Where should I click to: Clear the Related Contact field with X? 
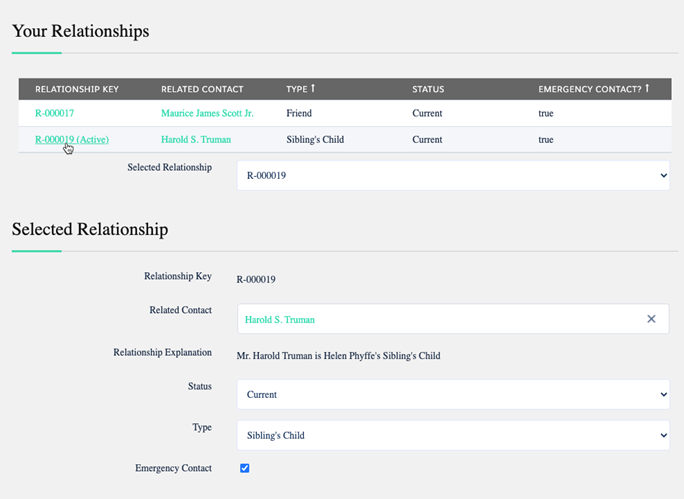tap(651, 319)
